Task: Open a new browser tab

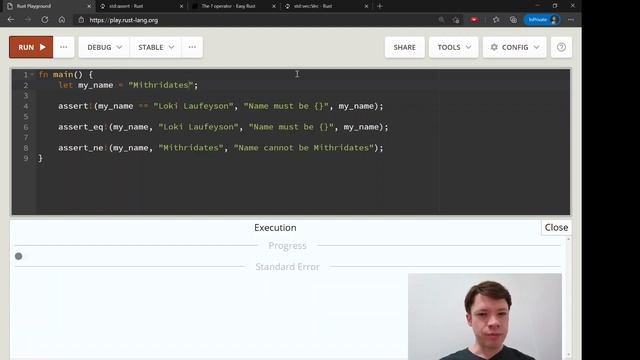Action: click(380, 6)
